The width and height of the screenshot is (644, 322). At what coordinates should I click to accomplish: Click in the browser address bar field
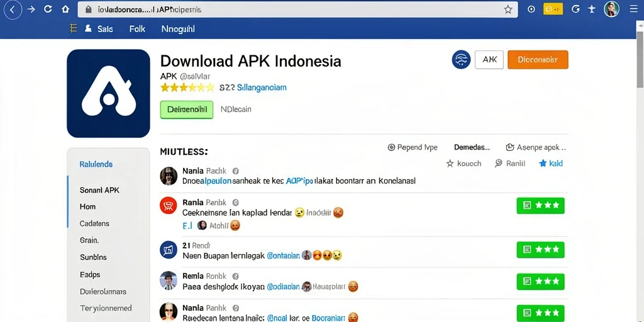click(297, 9)
